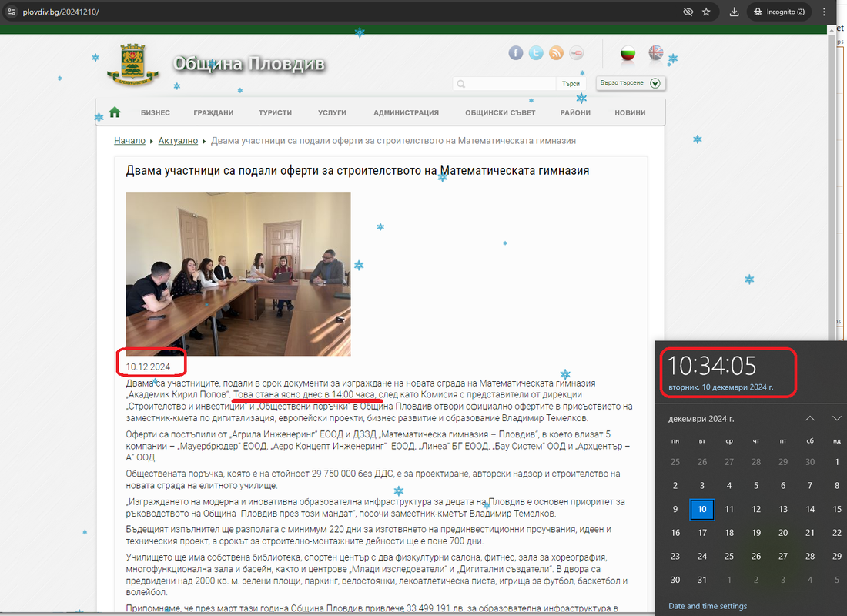
Task: Go to next month in calendar
Action: 836,418
